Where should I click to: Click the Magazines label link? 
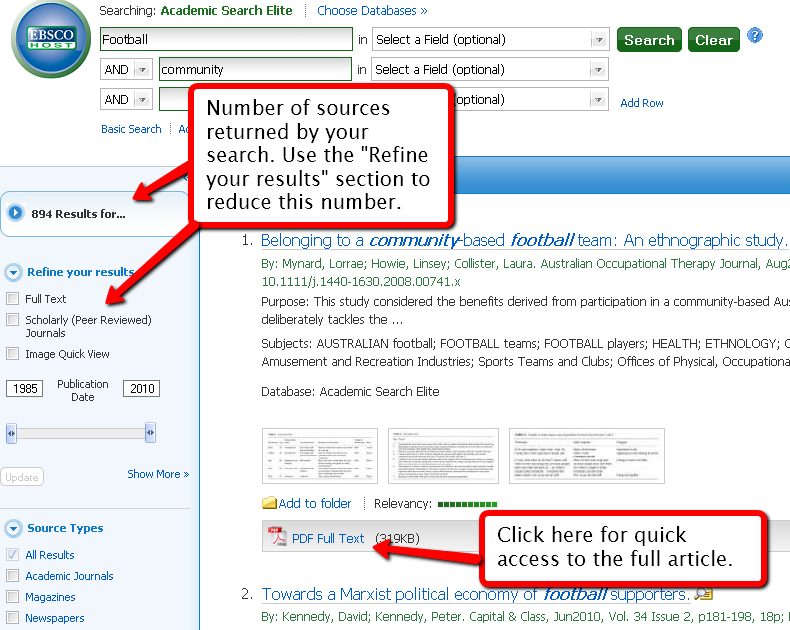click(x=50, y=597)
